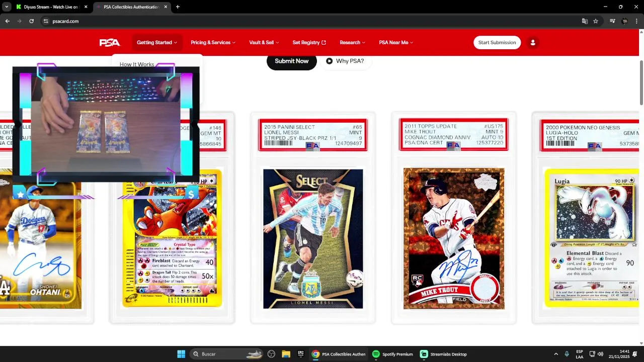644x362 pixels.
Task: Open the Charizard Crystal Type card
Action: coord(172,246)
